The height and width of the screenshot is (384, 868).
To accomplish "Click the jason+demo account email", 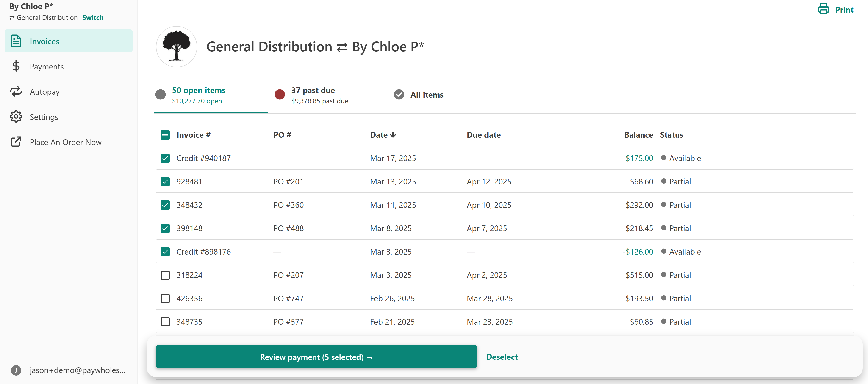I will tap(78, 370).
